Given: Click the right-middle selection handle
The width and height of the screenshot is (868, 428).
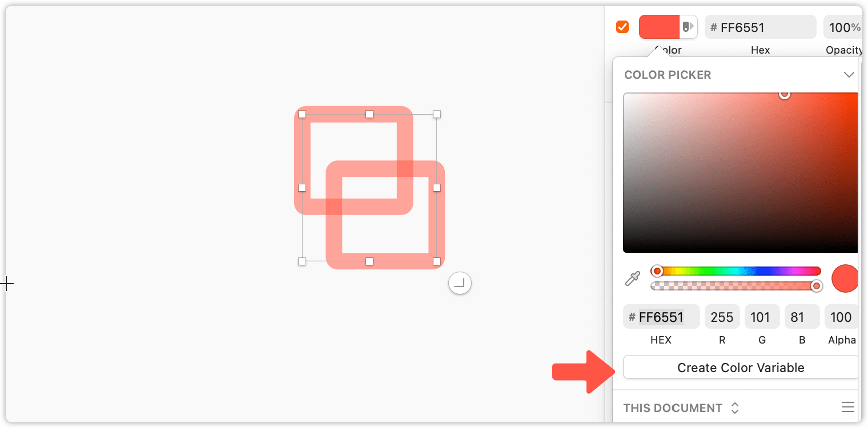Looking at the screenshot, I should [437, 188].
